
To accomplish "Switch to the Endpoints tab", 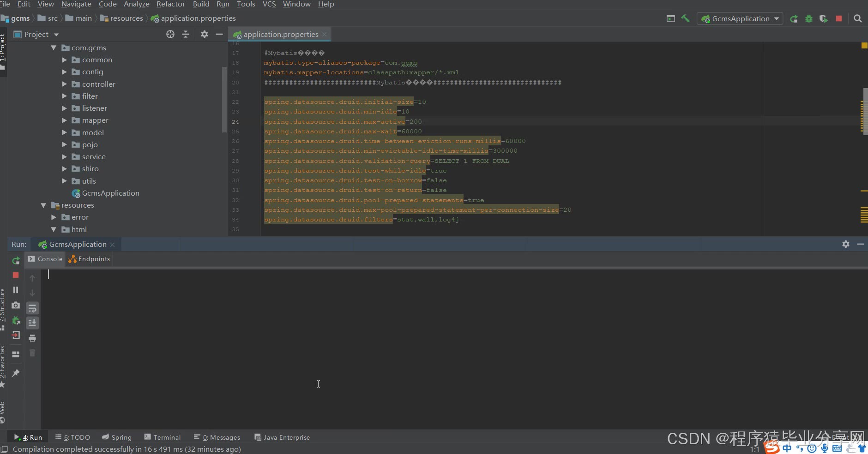I will (89, 259).
